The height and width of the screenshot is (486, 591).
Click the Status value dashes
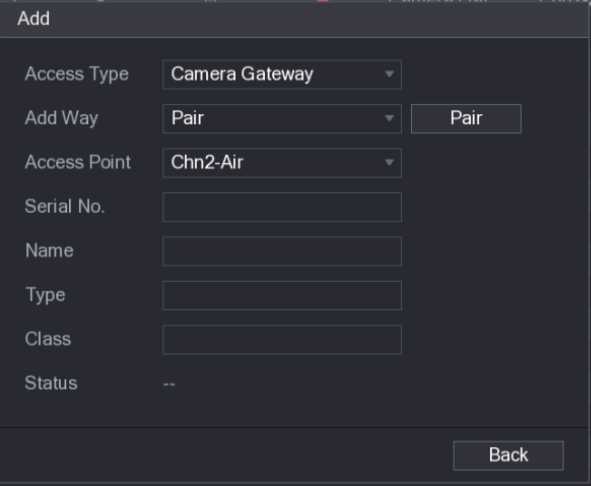tap(169, 384)
